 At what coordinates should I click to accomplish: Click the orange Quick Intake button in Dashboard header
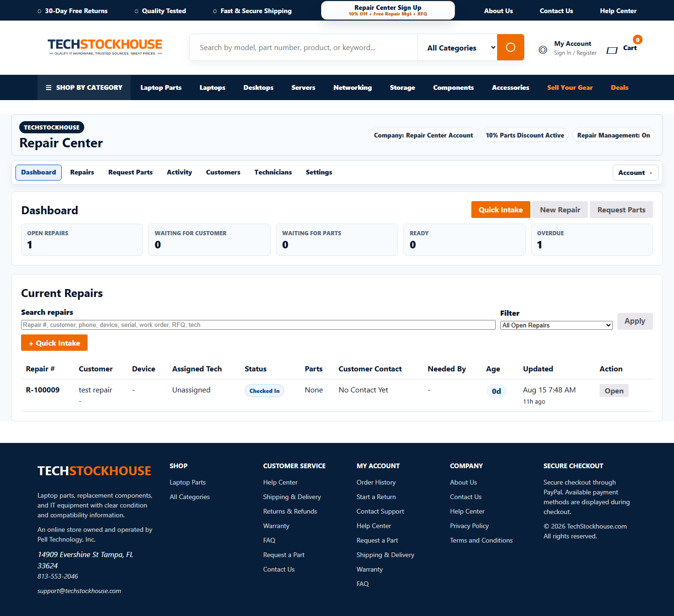point(500,210)
